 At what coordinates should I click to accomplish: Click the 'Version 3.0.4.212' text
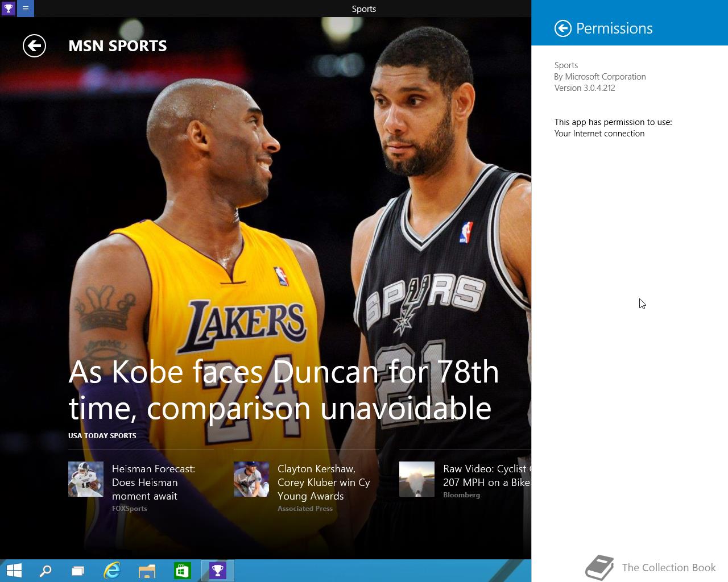coord(585,88)
